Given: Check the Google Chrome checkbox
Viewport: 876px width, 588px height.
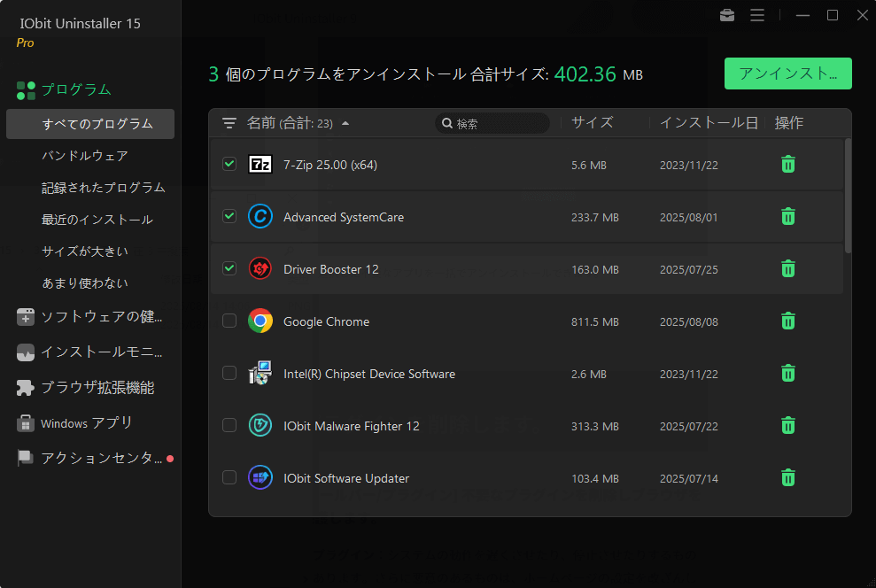Looking at the screenshot, I should (229, 321).
